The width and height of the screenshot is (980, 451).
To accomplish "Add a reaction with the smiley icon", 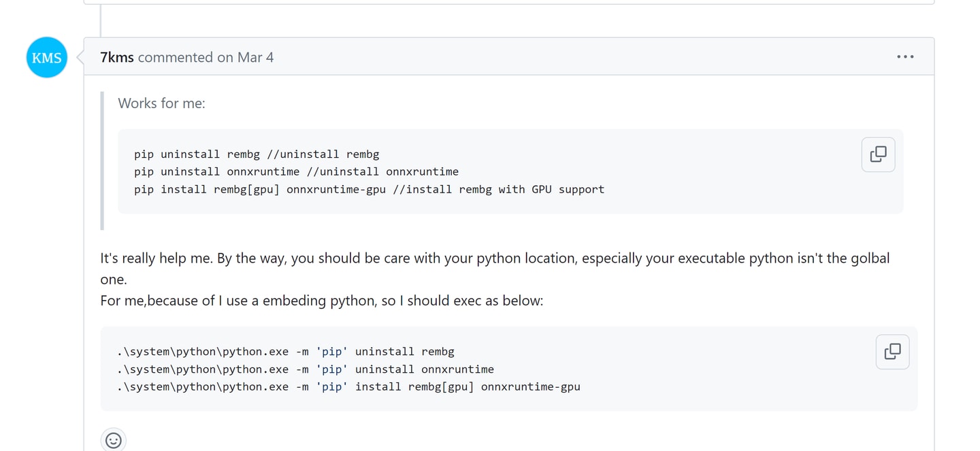I will 114,440.
